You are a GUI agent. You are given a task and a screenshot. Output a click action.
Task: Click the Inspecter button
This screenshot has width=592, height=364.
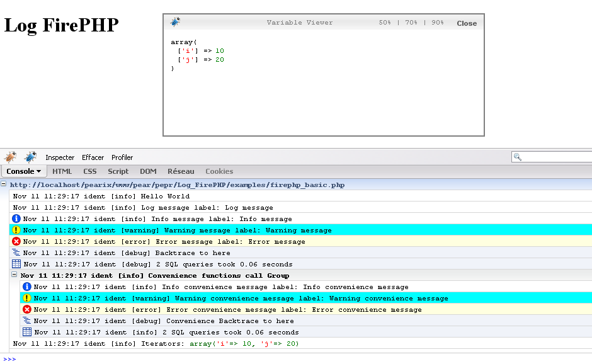point(60,157)
